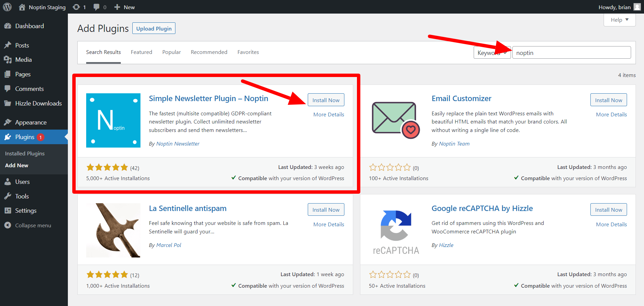This screenshot has height=306, width=644.
Task: Open the Keyword search type dropdown
Action: click(492, 52)
